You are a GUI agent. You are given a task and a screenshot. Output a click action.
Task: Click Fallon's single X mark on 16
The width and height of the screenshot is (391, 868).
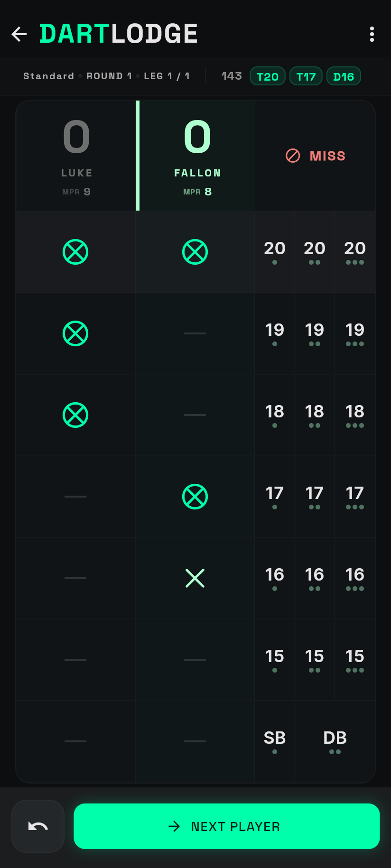tap(195, 578)
